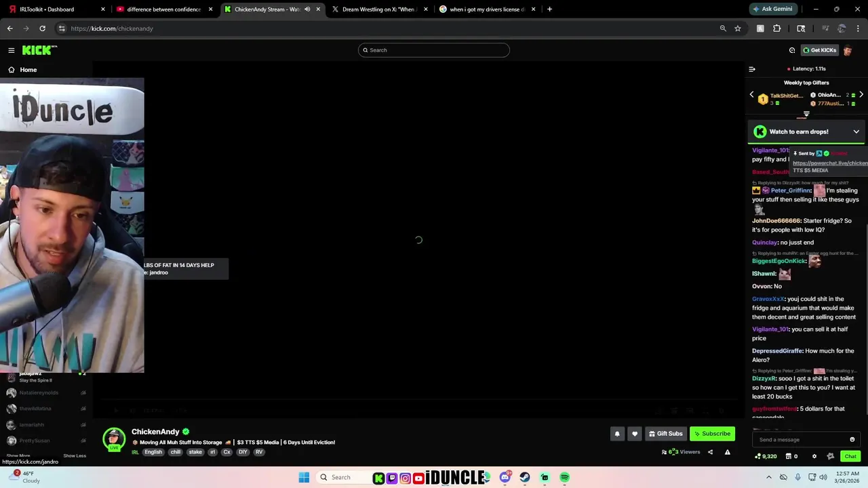Screen dimensions: 868x488
Task: Go back in browser
Action: [x=9, y=28]
